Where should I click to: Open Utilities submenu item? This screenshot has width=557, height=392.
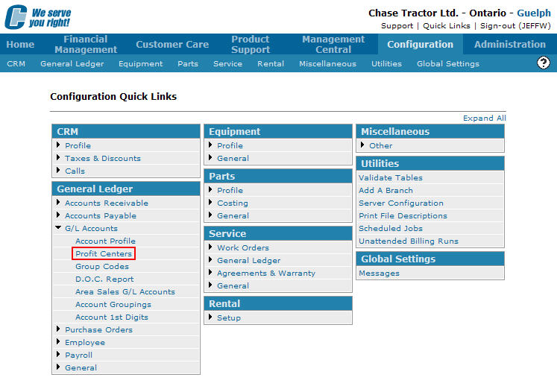click(386, 63)
